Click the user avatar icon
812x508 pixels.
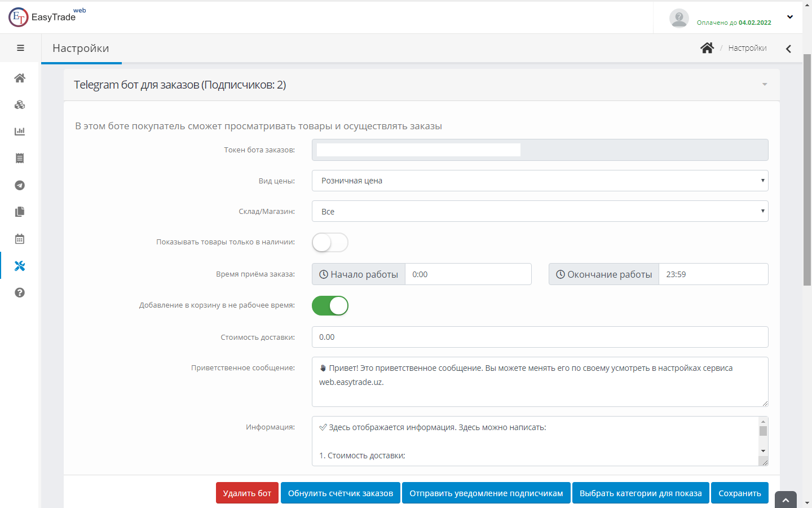click(679, 18)
